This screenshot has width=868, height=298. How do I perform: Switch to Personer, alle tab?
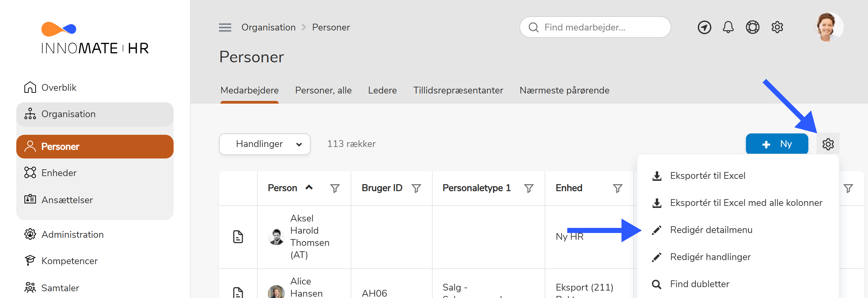pos(323,90)
